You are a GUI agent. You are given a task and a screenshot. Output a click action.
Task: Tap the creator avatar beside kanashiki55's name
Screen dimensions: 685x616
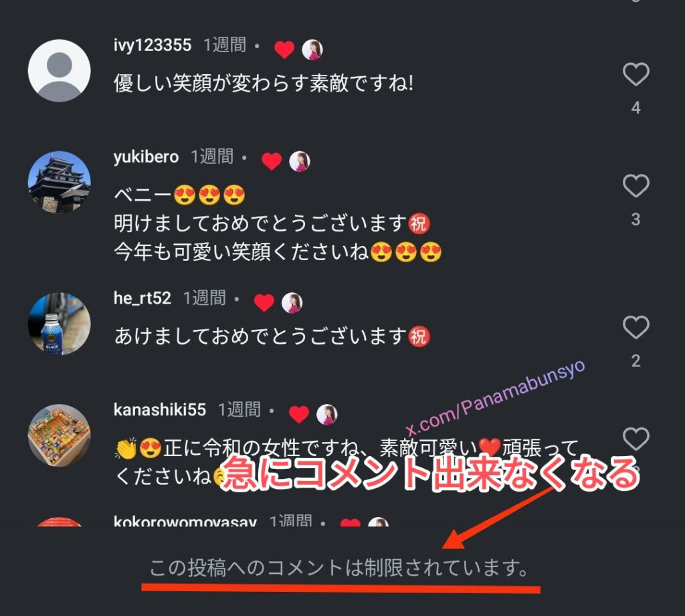(x=326, y=415)
